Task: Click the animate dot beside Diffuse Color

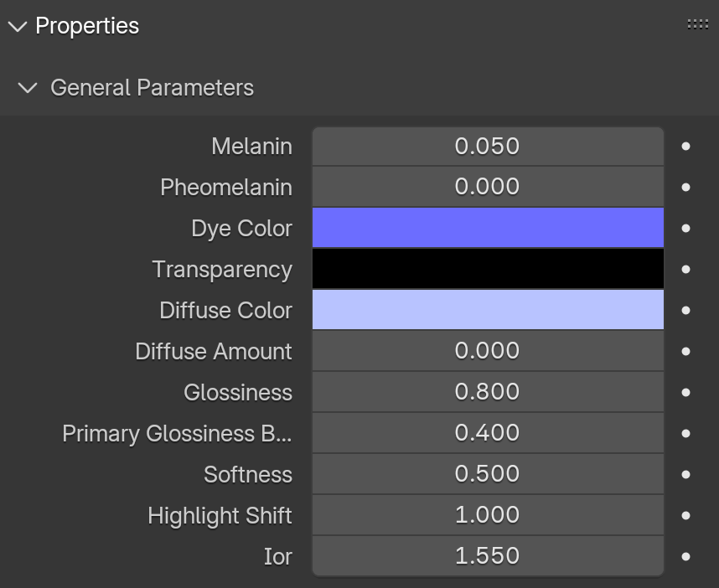Action: pyautogui.click(x=685, y=310)
